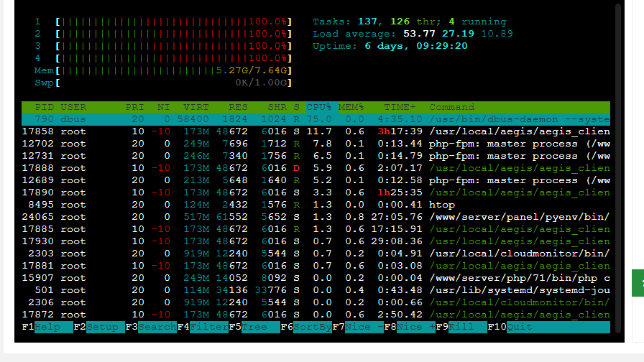Click the Tasks count line
The width and height of the screenshot is (644, 362).
(x=410, y=22)
